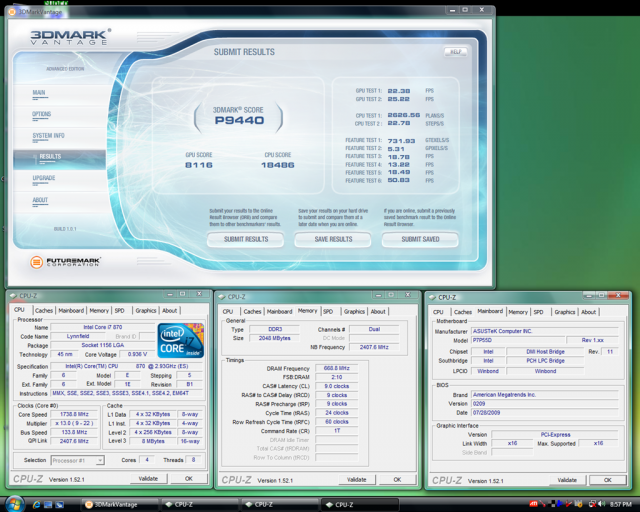
Task: Switch to CPU tab in CPU-Z Memory window
Action: pos(228,312)
